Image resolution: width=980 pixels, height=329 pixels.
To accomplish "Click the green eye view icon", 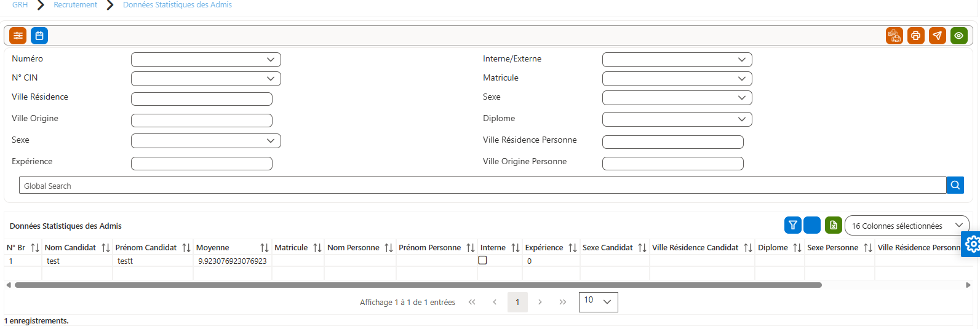I will coord(959,36).
